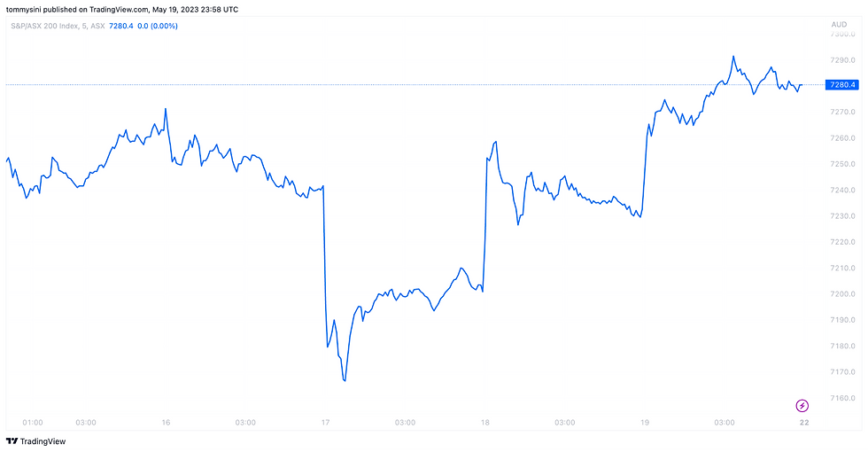The image size is (868, 452).
Task: Click the day 16 time axis marker
Action: point(166,423)
